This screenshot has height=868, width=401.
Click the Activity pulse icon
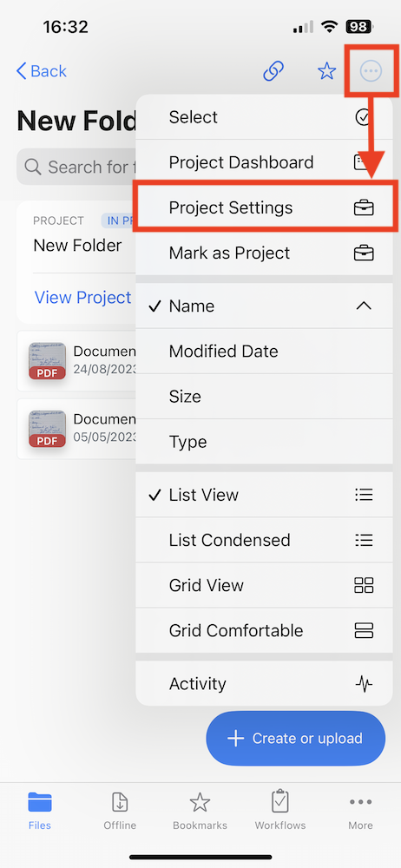[x=364, y=684]
